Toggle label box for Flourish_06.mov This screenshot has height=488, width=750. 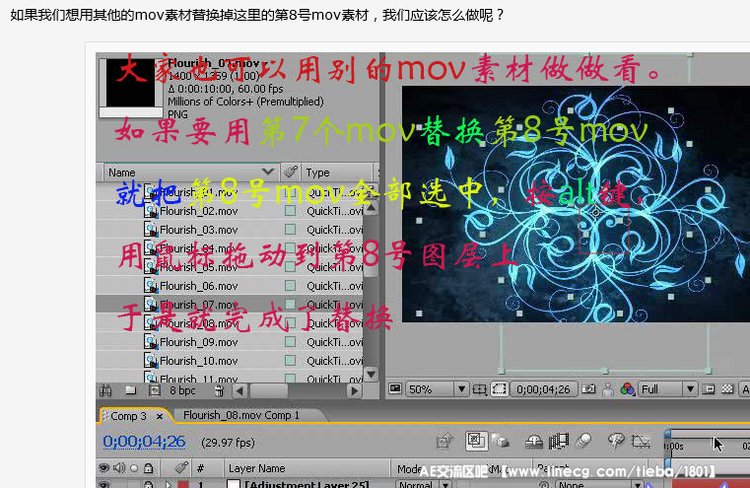pyautogui.click(x=290, y=286)
